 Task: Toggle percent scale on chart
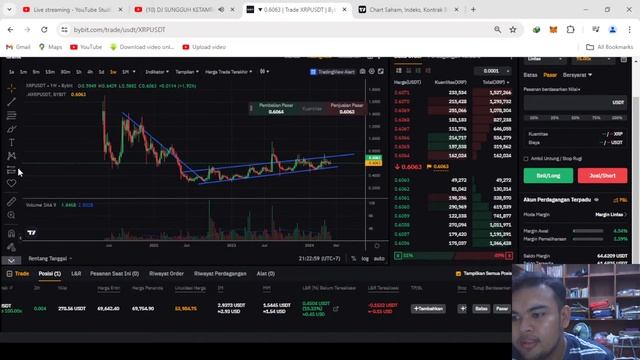353,258
